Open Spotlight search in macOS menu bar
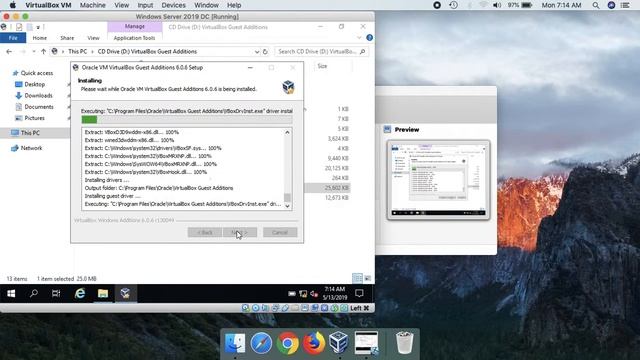This screenshot has width=640, height=360. point(596,5)
